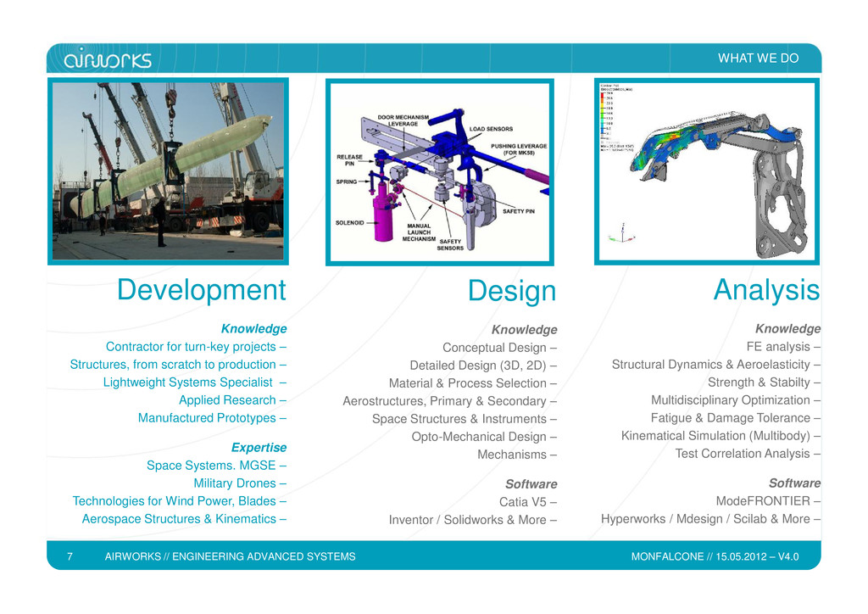Click SPRING label in diagram
Image resolution: width=868 pixels, height=614 pixels.
pos(346,182)
